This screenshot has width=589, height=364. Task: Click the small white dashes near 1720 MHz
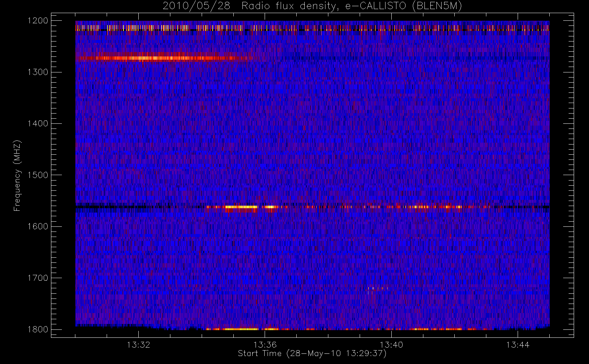point(378,288)
